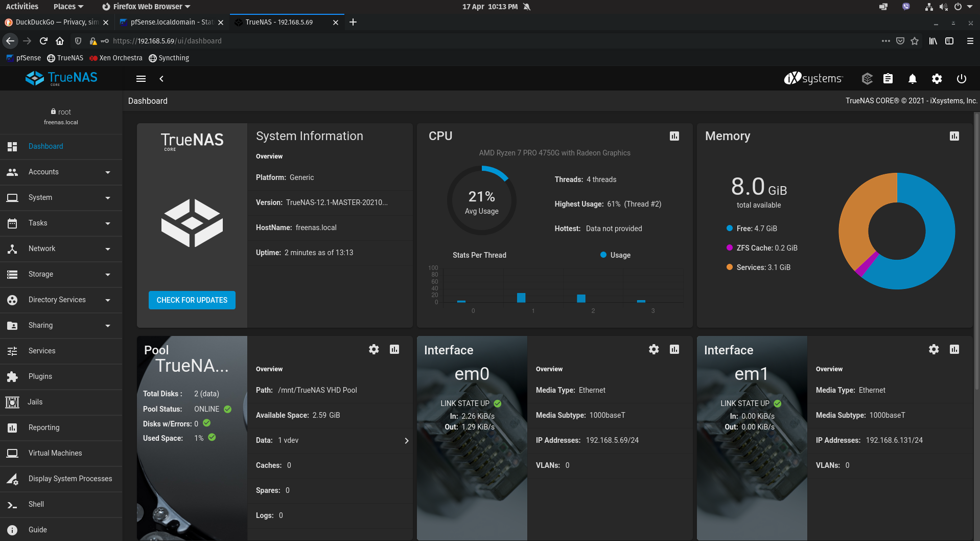Toggle Usage legend in CPU chart
The width and height of the screenshot is (980, 541).
pyautogui.click(x=615, y=255)
